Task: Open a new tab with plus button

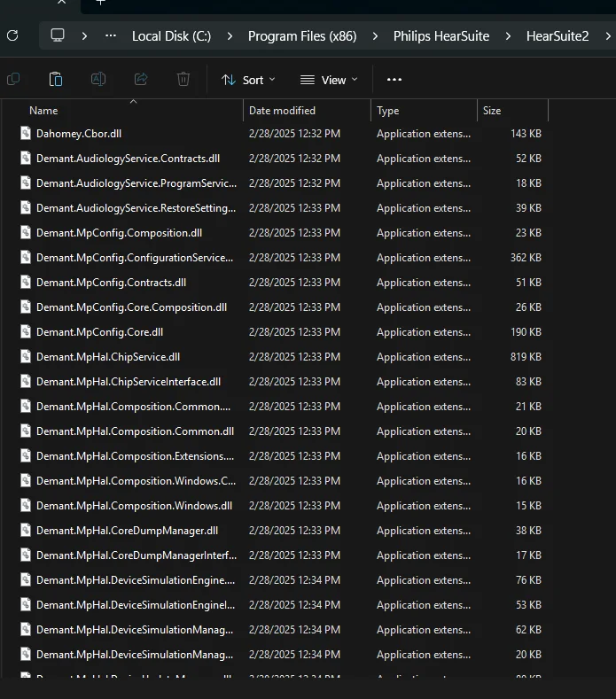Action: 101,3
